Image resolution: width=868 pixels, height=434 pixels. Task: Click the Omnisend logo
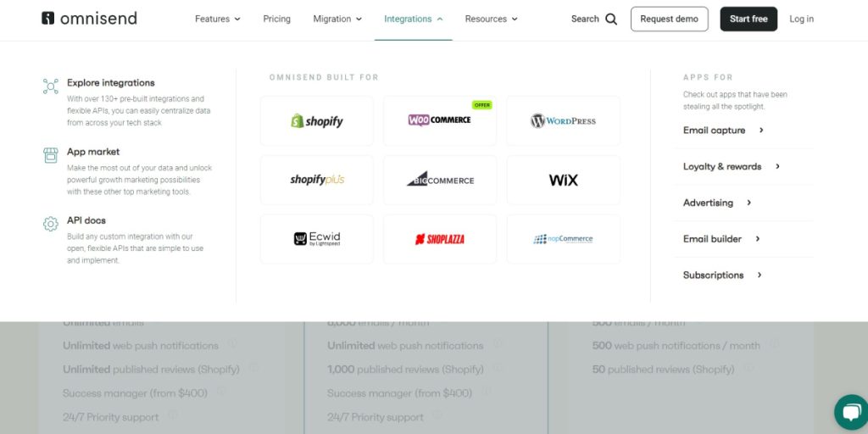click(x=89, y=19)
